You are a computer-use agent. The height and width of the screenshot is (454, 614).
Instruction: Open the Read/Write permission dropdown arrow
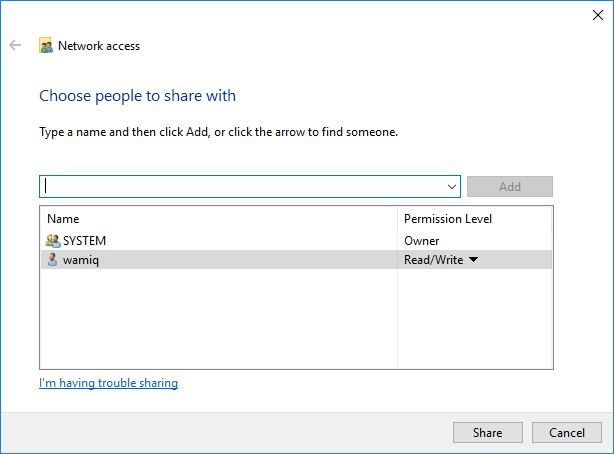473,259
